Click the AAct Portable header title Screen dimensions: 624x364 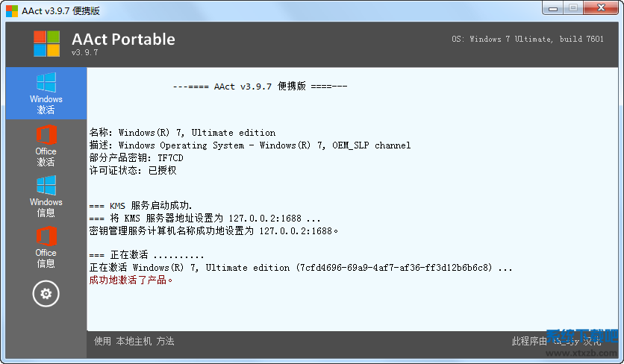point(123,39)
